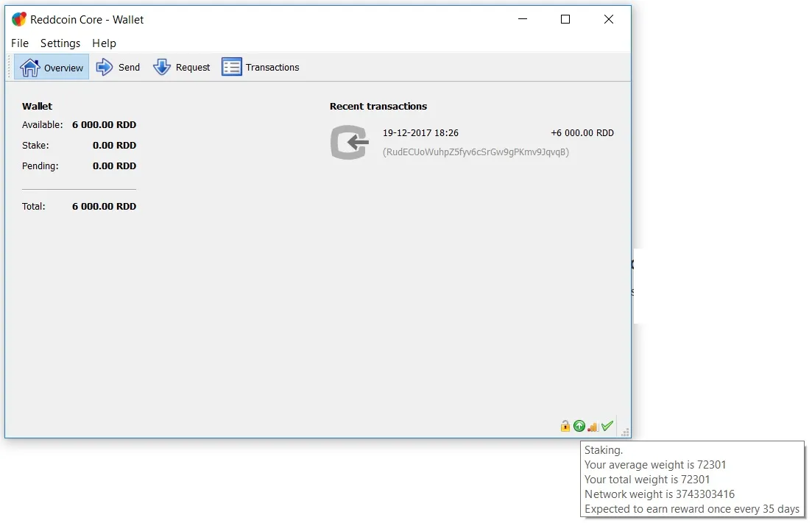812x523 pixels.
Task: Go to the Send coins page
Action: click(118, 67)
